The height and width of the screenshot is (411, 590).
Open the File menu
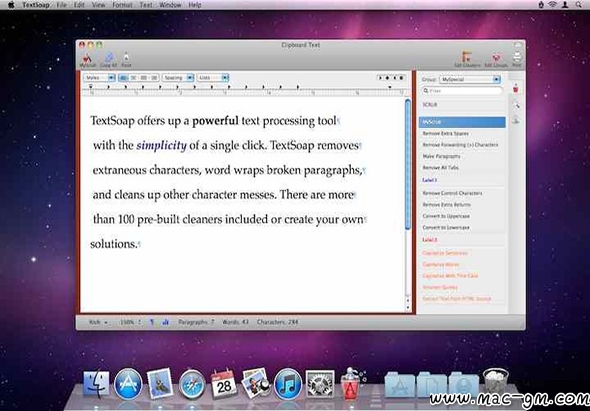[61, 5]
